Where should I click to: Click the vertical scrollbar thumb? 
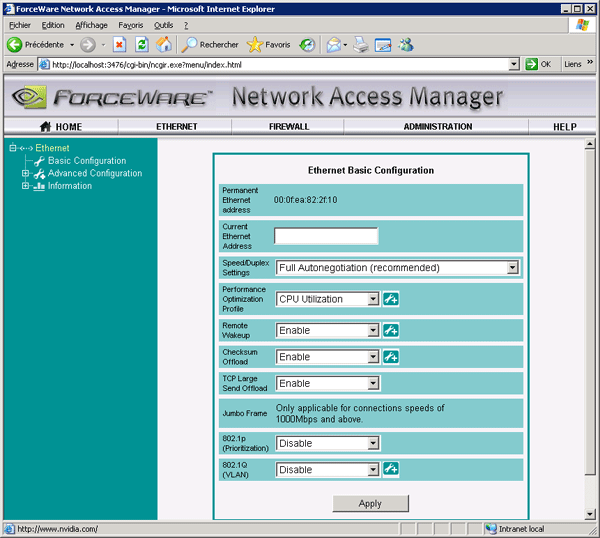[590, 312]
